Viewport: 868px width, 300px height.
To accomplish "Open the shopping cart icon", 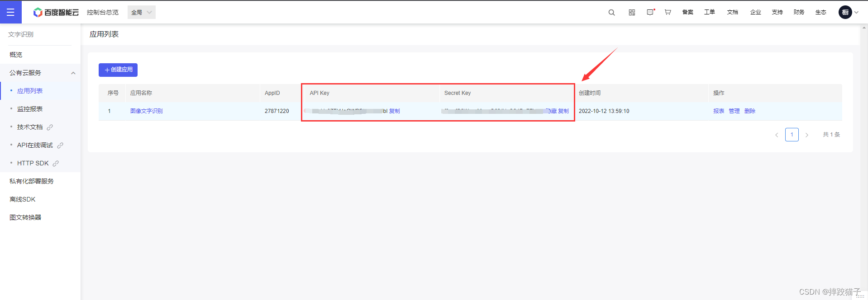I will click(x=668, y=12).
